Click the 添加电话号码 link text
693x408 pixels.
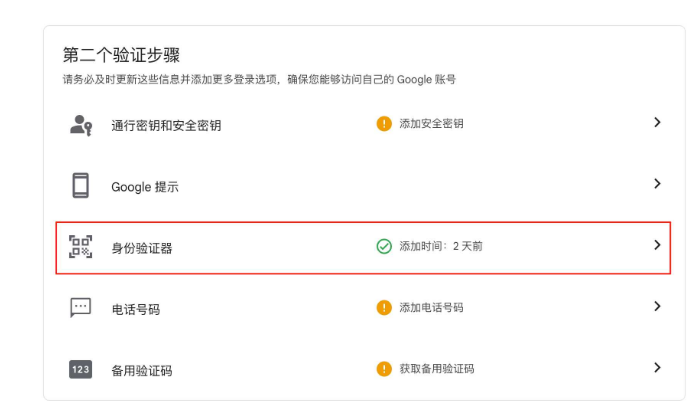click(x=431, y=308)
